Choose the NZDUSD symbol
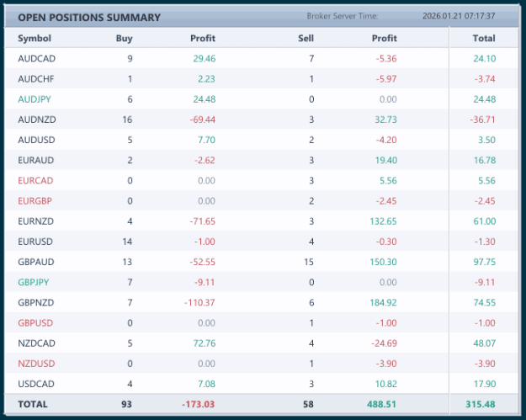526x420 pixels. click(36, 364)
